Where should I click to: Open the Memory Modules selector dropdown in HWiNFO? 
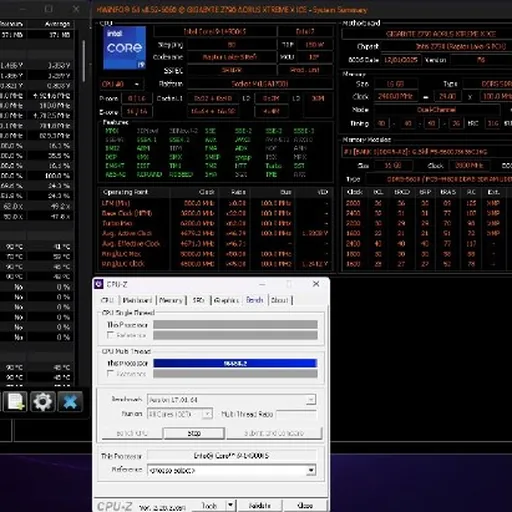[x=427, y=152]
